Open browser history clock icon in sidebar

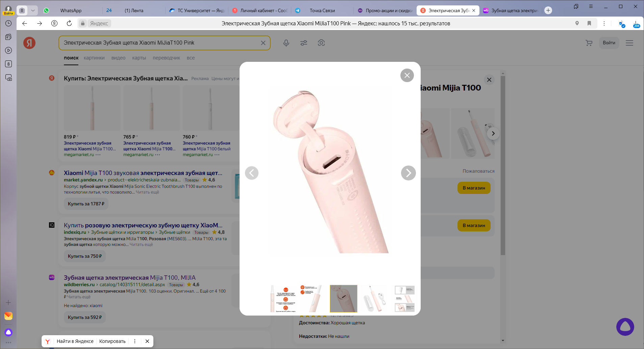(8, 23)
